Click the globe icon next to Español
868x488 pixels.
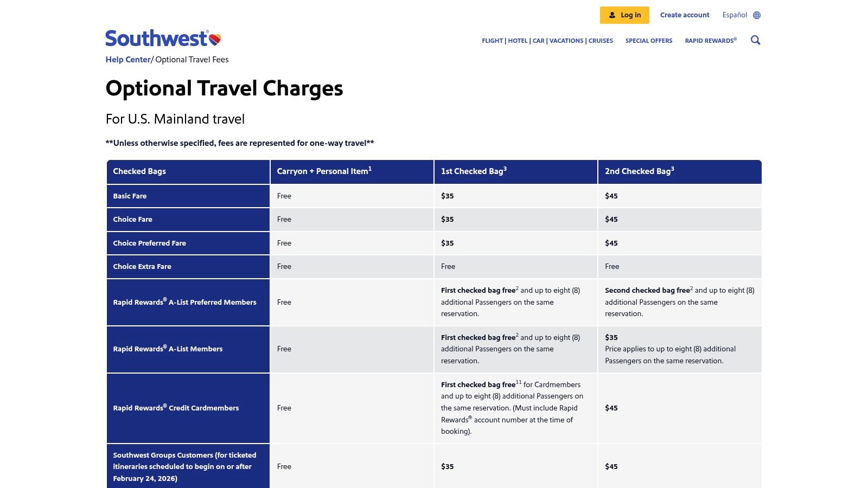(756, 15)
